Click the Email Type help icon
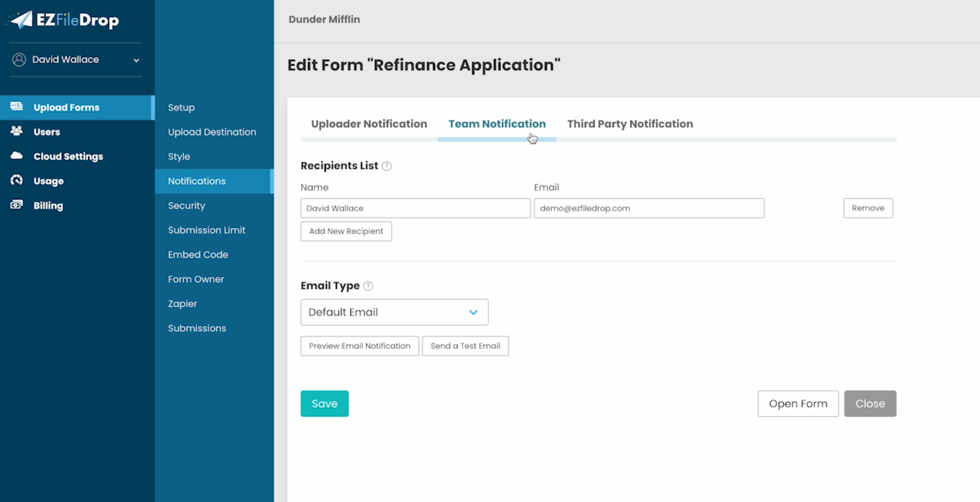 [368, 286]
